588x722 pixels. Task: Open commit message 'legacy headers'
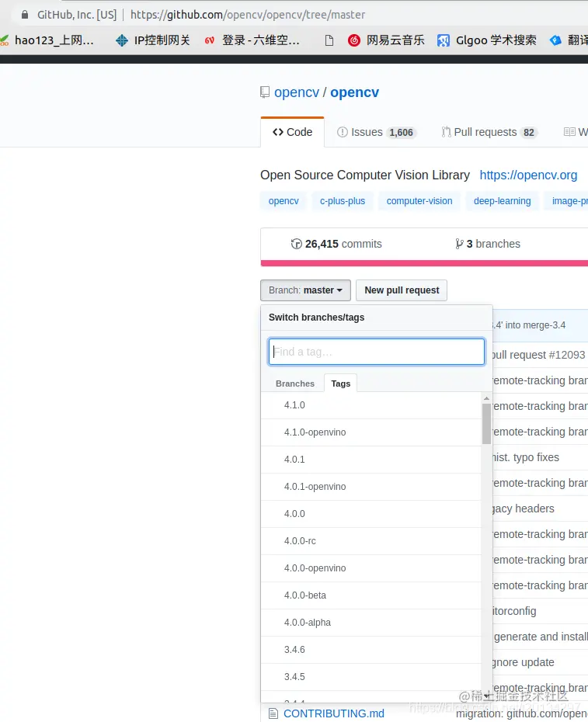coord(523,509)
